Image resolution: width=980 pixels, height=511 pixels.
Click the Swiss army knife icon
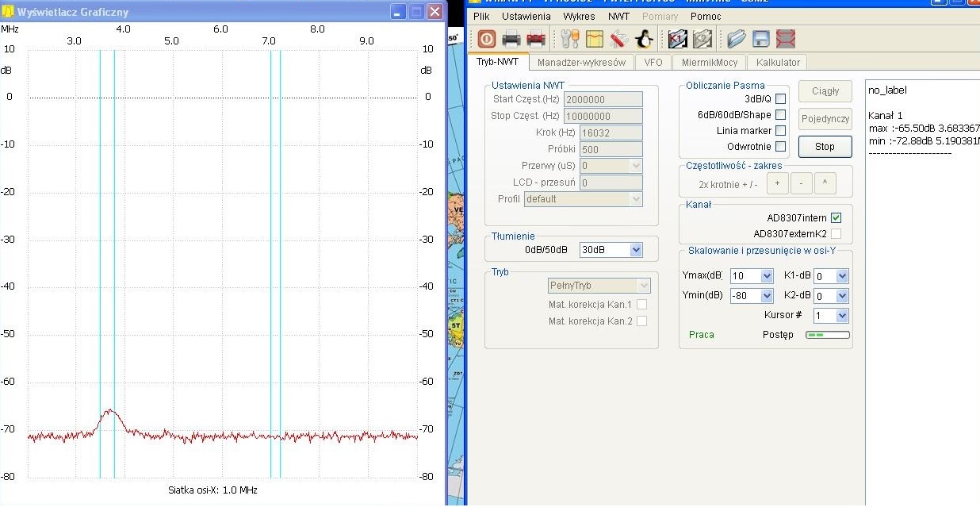click(619, 39)
